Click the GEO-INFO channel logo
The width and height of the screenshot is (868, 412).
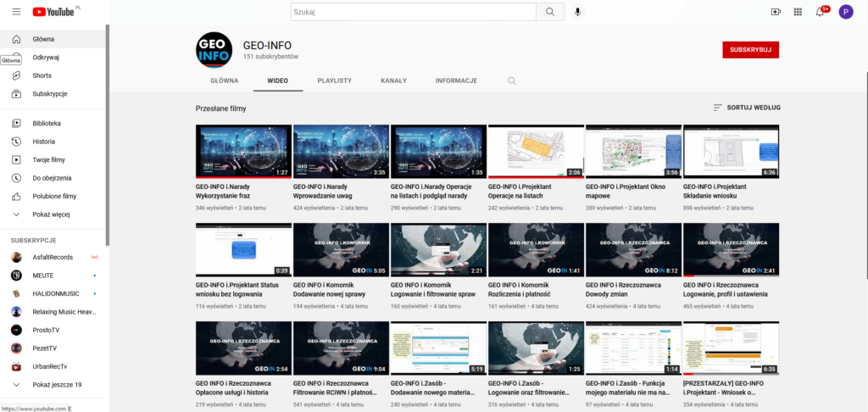click(214, 50)
